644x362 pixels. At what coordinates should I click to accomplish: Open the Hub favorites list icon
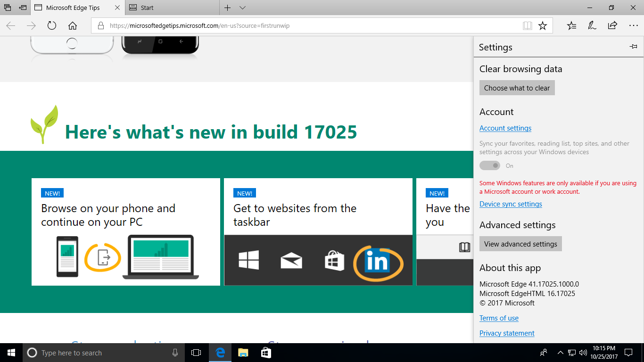[571, 26]
